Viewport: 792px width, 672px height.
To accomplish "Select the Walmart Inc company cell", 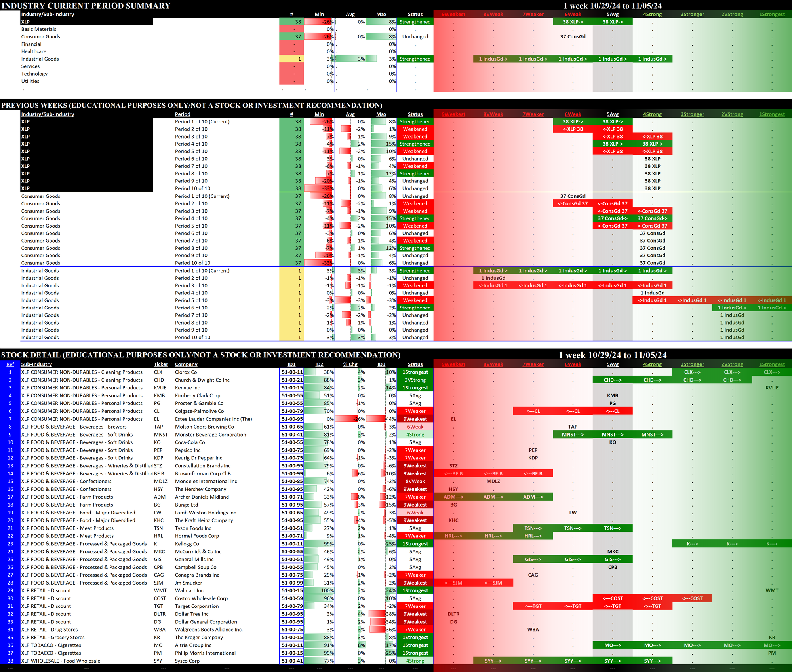I will click(x=189, y=590).
